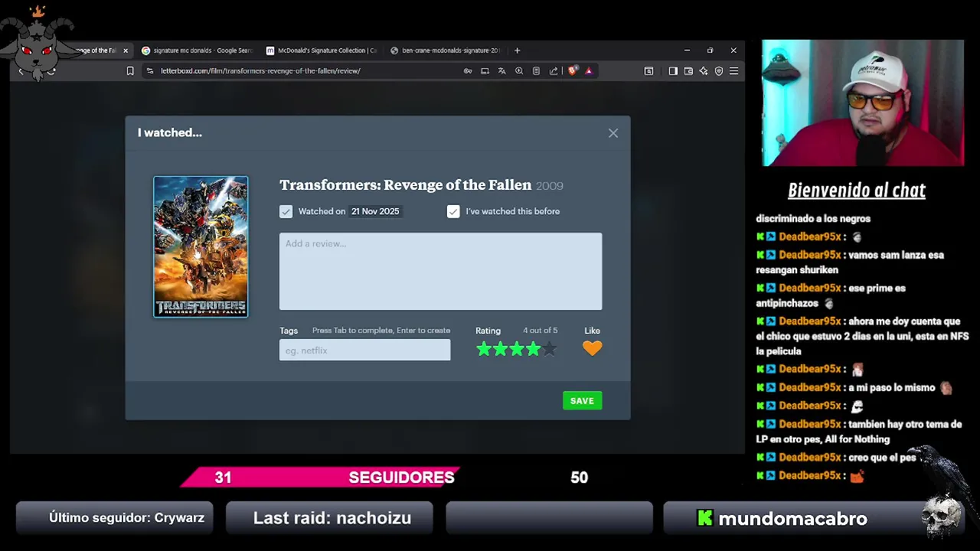Viewport: 980px width, 551px height.
Task: Open a new browser tab
Action: click(517, 51)
